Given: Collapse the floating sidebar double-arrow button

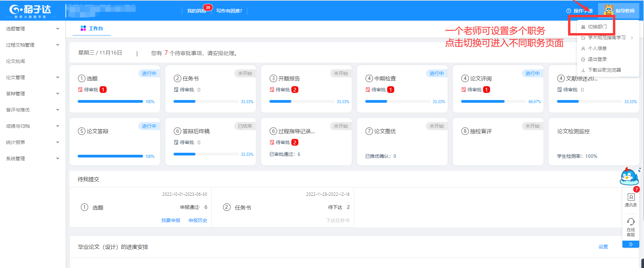Looking at the screenshot, I should tap(630, 244).
